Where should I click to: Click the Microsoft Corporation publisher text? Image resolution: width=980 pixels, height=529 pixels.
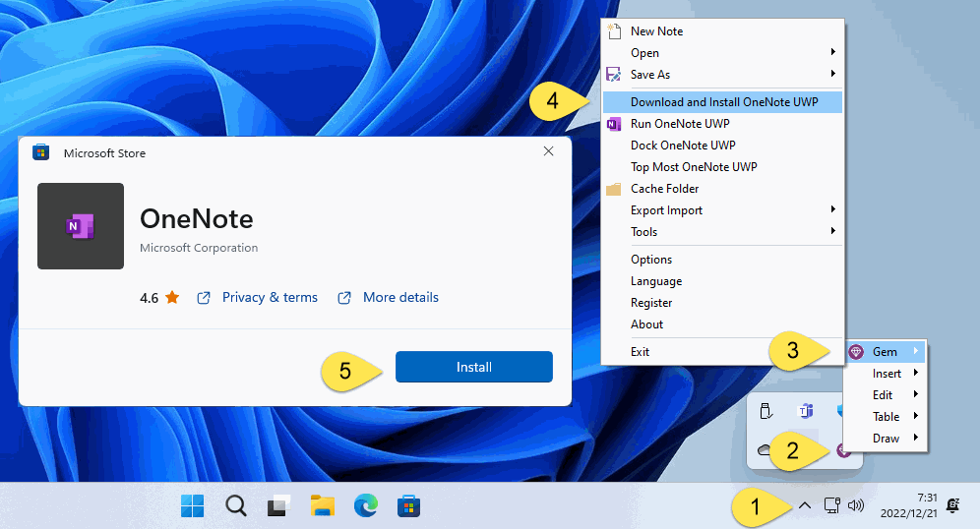(x=199, y=248)
